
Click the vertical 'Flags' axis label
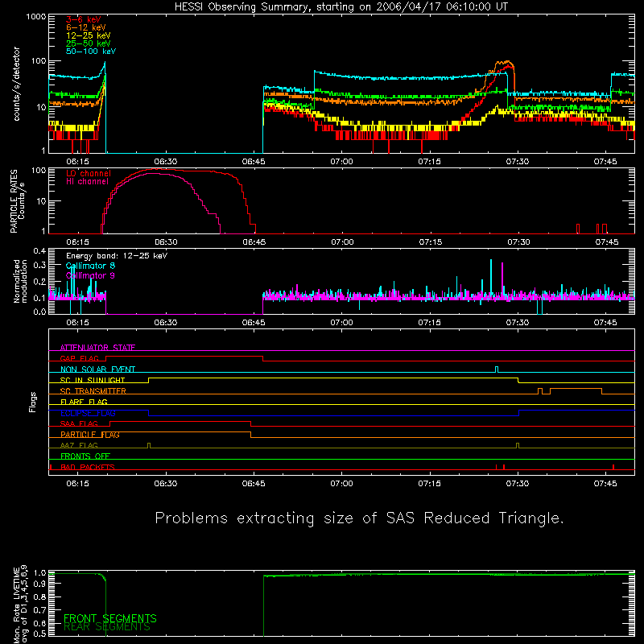(x=33, y=402)
